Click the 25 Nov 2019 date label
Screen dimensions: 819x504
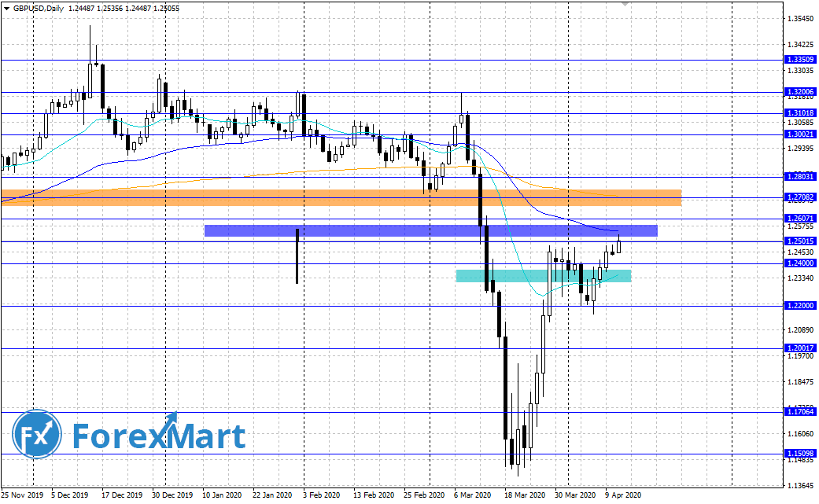[x=23, y=495]
